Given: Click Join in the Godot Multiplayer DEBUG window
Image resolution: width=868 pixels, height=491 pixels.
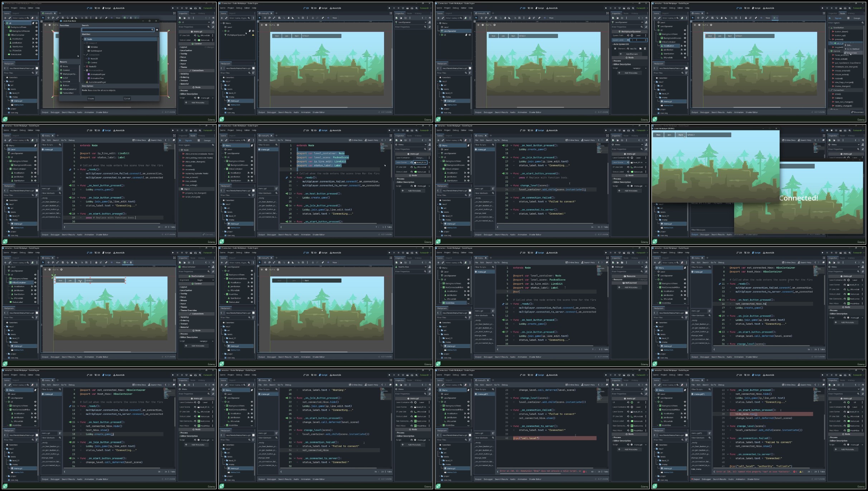Looking at the screenshot, I should (669, 135).
